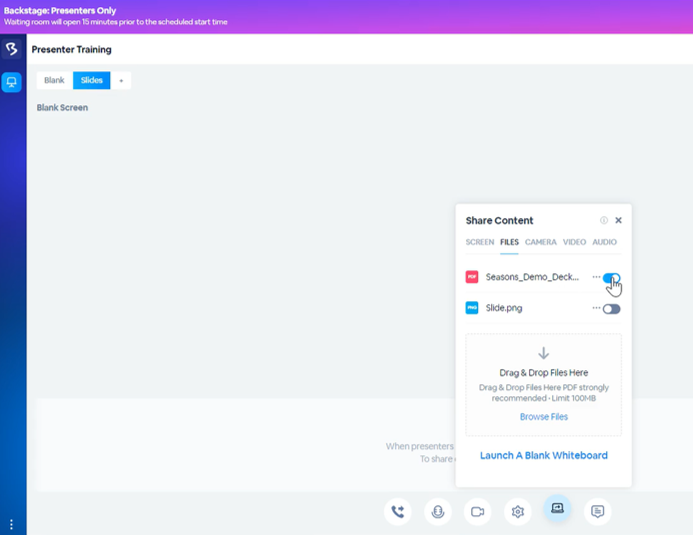Select the Blank tab

[x=54, y=81]
